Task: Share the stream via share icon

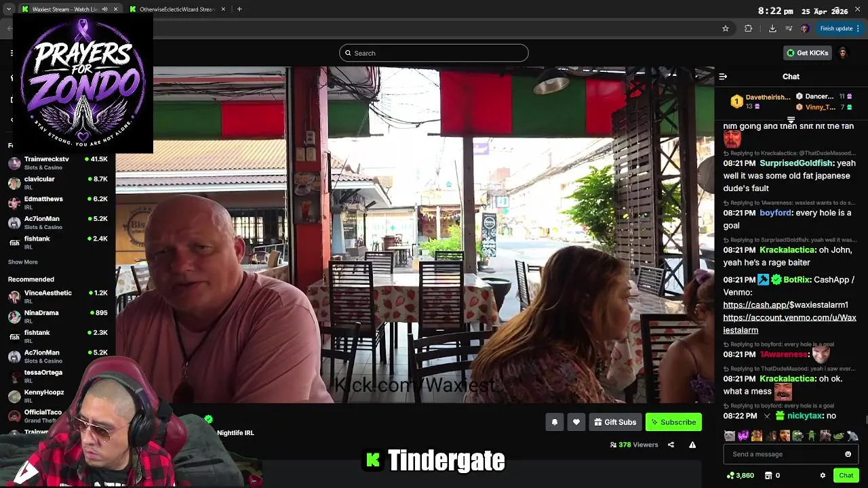Action: (671, 445)
